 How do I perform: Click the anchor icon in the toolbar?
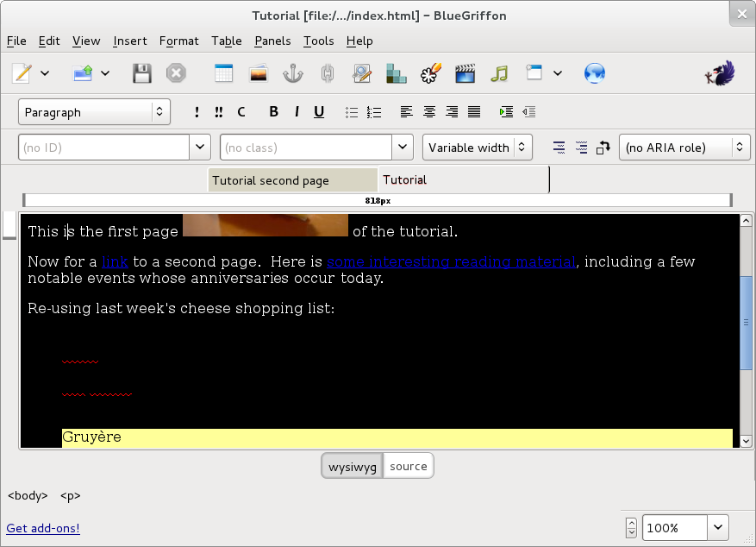pyautogui.click(x=293, y=73)
